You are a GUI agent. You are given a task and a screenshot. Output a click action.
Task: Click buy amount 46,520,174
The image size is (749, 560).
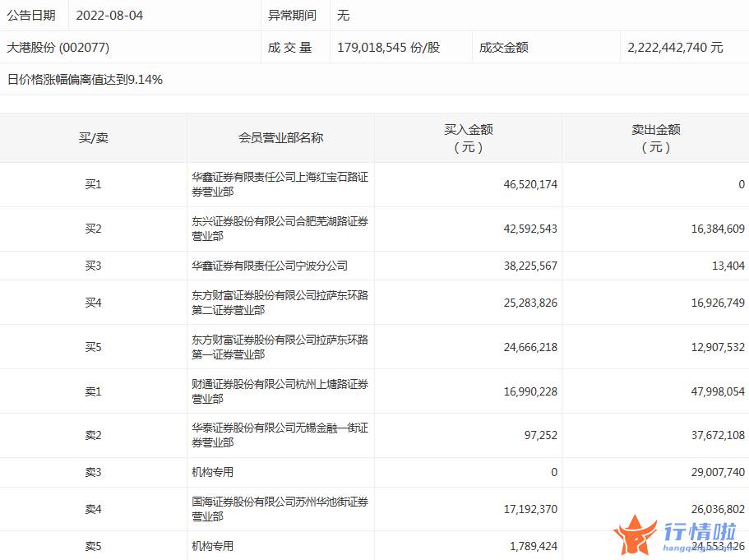[530, 184]
